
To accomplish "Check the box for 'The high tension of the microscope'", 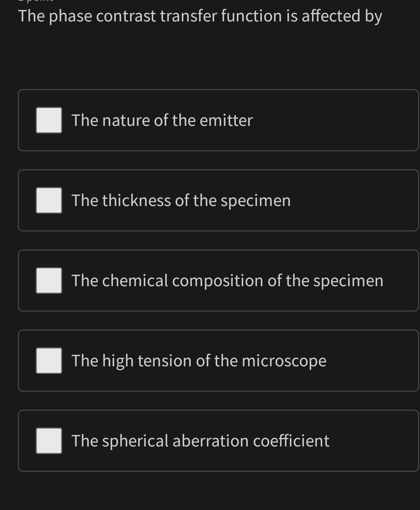I will [x=49, y=360].
